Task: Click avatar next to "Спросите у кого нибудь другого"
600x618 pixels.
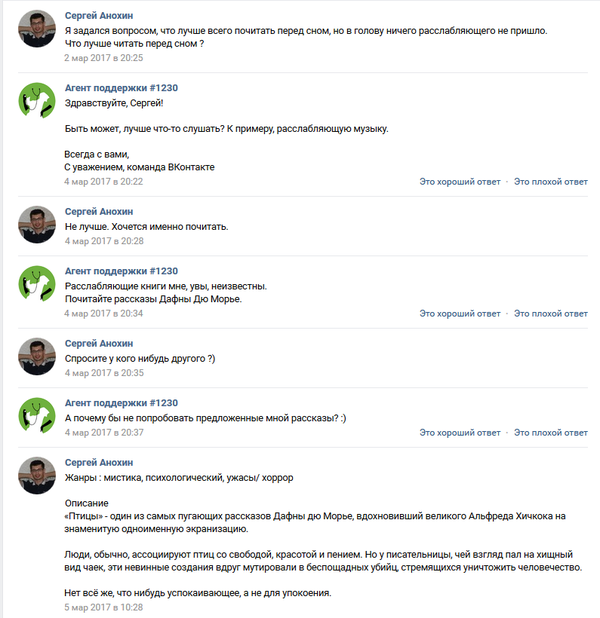Action: coord(38,355)
